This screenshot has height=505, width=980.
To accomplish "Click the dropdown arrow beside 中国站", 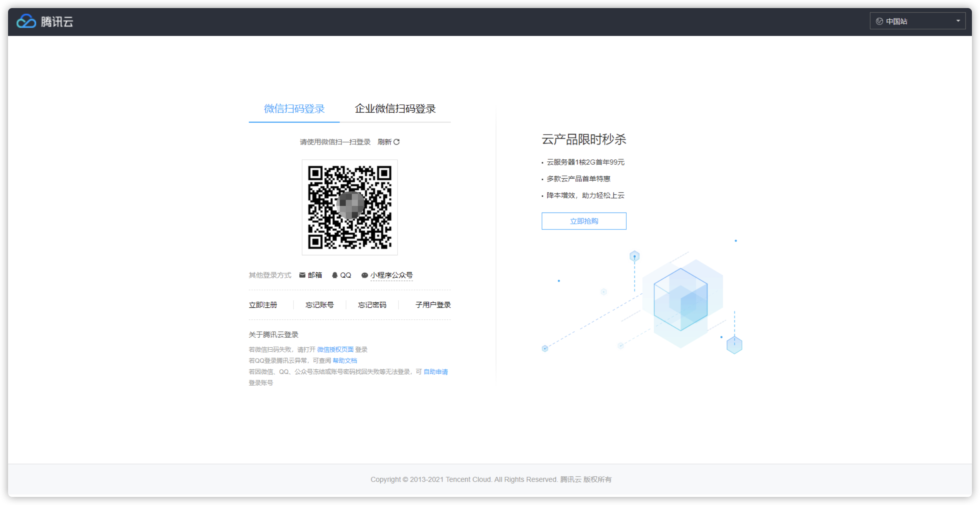I will [958, 21].
